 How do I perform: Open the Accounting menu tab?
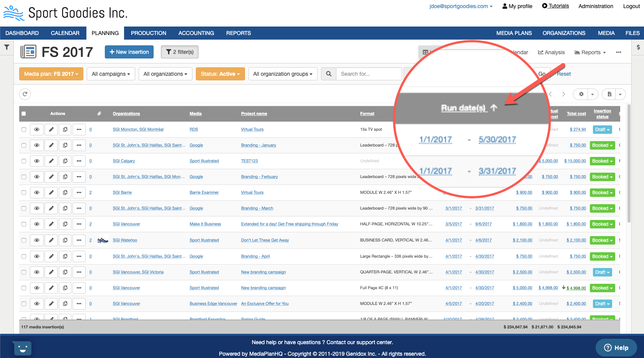196,33
